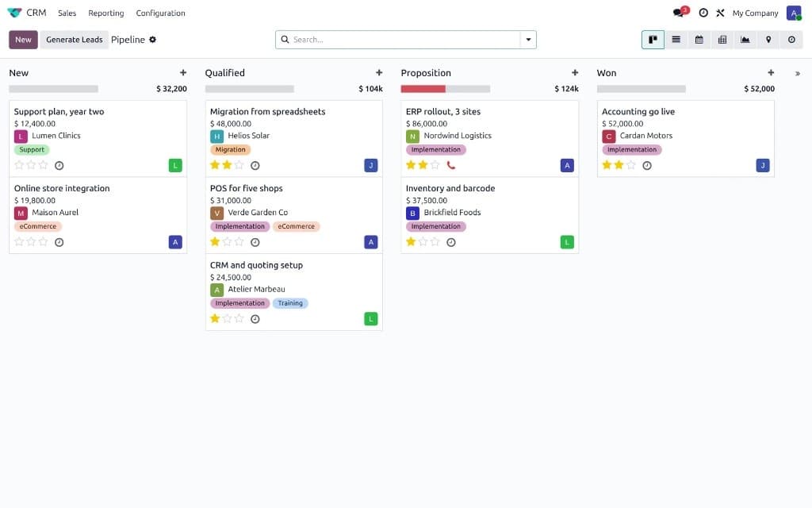Click the Qualified column progress bar
The width and height of the screenshot is (812, 508).
click(x=250, y=89)
